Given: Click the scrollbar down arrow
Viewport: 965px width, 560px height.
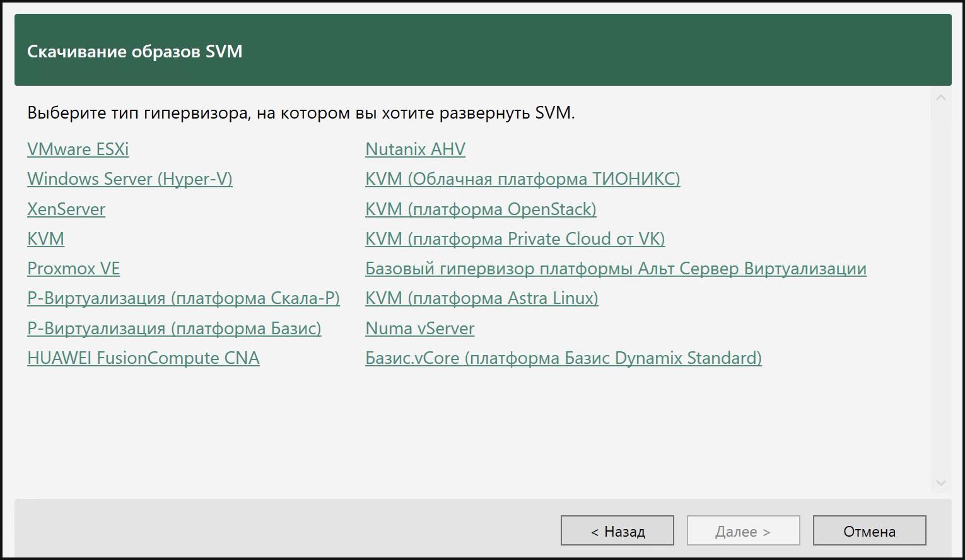Looking at the screenshot, I should click(x=941, y=483).
